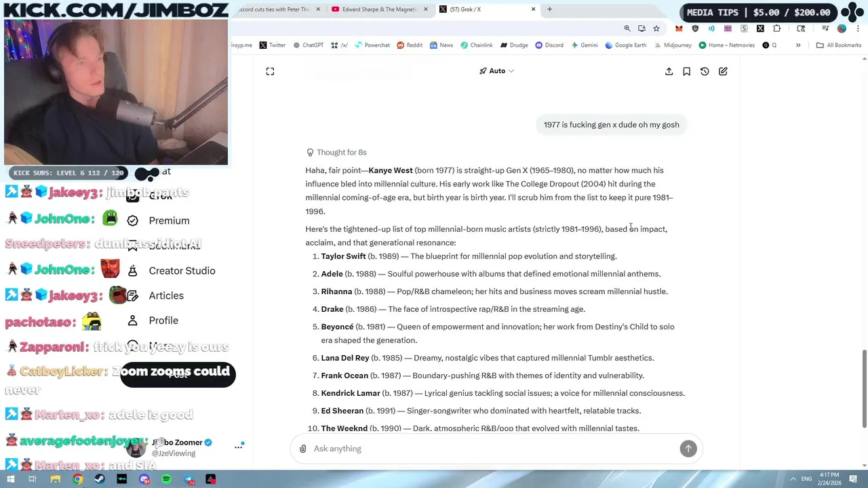
Task: Go to Articles in the sidebar
Action: tap(166, 296)
